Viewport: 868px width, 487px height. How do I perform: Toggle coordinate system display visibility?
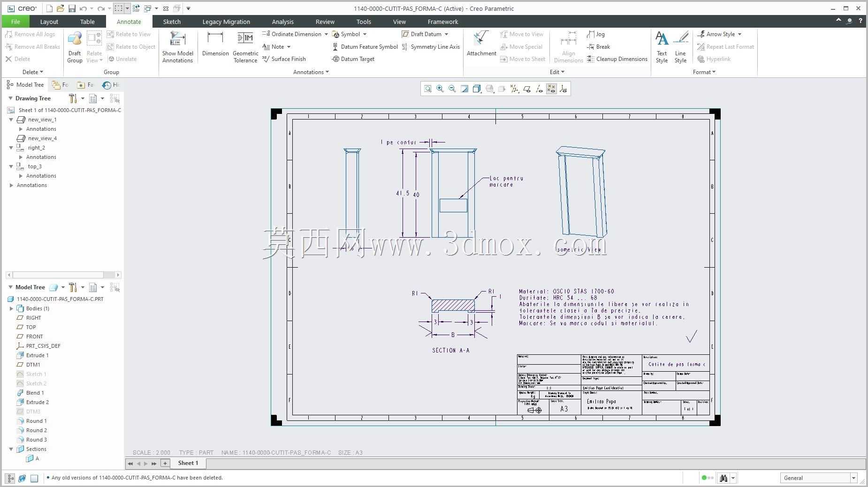pos(563,89)
